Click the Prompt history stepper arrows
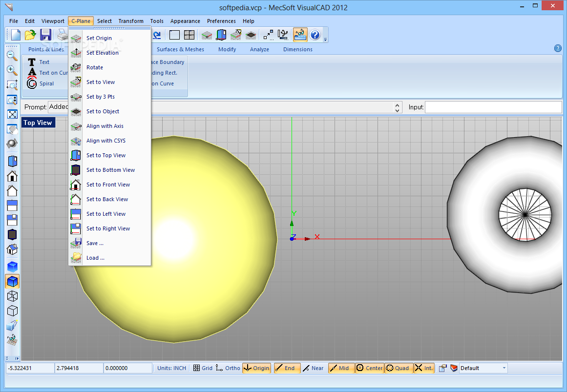567x392 pixels. pos(398,107)
